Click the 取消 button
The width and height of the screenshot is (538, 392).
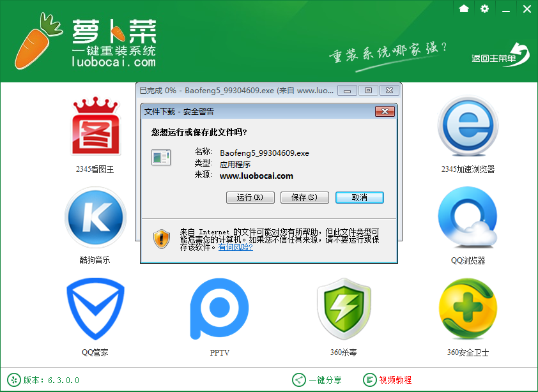click(x=360, y=197)
